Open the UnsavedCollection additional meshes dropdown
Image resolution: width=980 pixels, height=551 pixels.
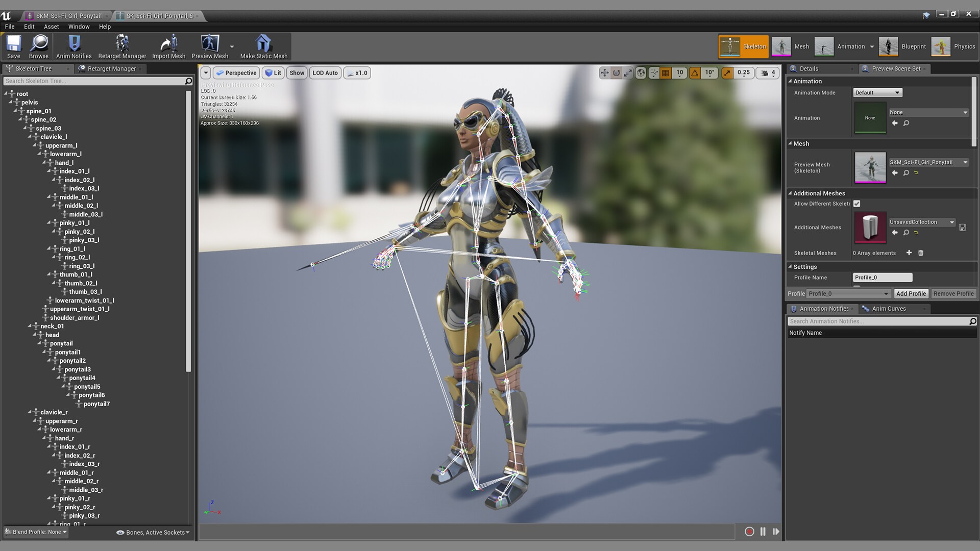[x=921, y=222]
